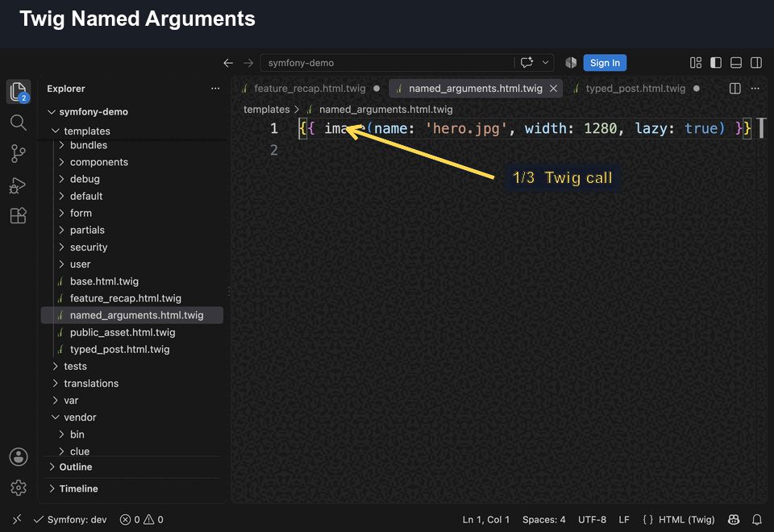Open the Search view icon
The width and height of the screenshot is (774, 532).
(x=19, y=123)
